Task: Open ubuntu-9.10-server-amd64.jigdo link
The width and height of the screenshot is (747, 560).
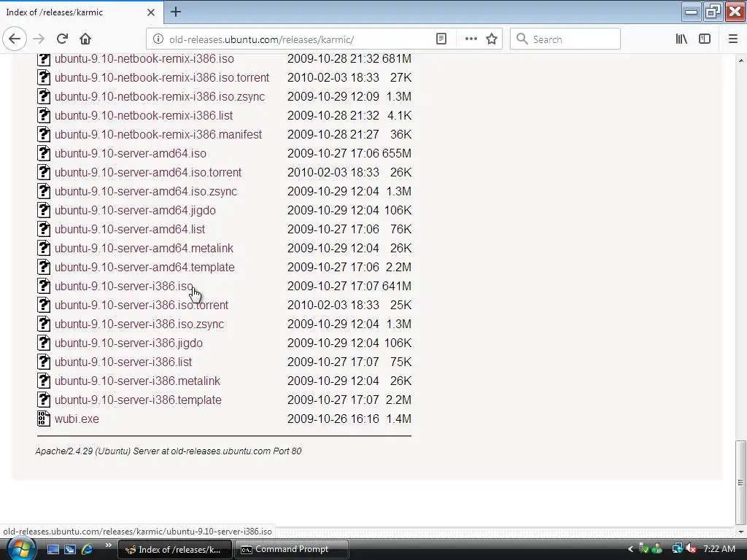Action: 135,211
